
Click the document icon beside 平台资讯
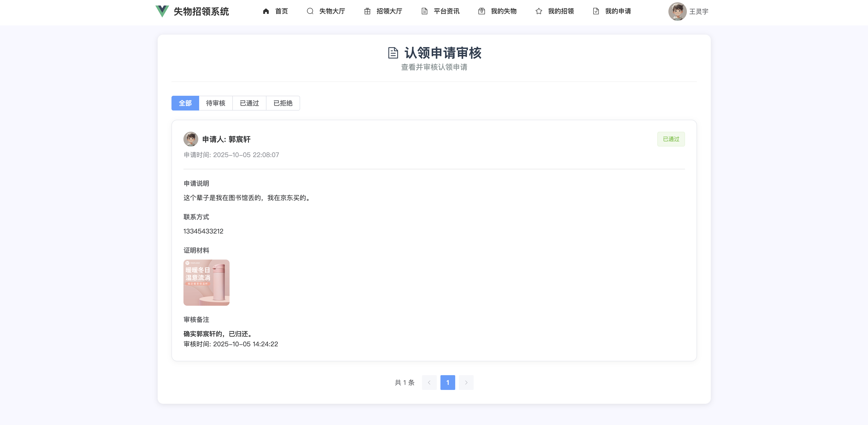click(425, 11)
